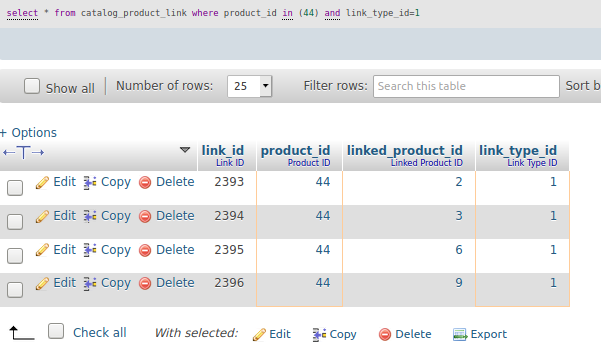Expand the + Options section

28,133
